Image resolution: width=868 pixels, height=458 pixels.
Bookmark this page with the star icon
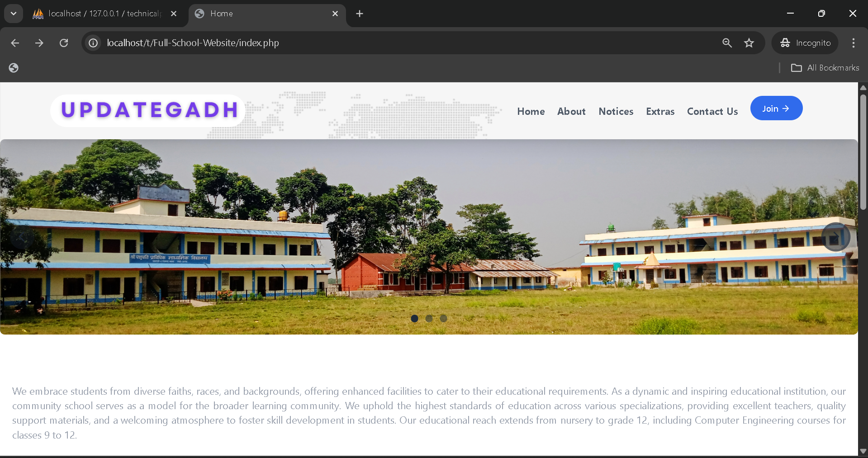(x=749, y=43)
